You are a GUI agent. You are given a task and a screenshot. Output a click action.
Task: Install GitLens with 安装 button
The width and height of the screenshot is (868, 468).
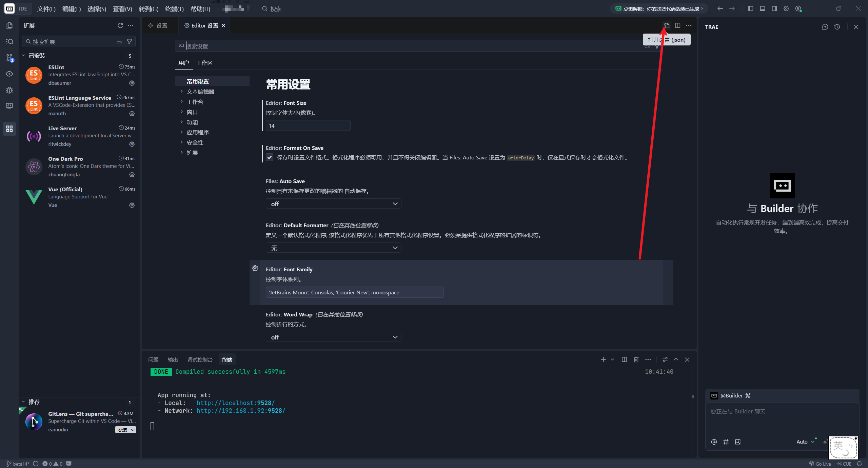tap(122, 430)
